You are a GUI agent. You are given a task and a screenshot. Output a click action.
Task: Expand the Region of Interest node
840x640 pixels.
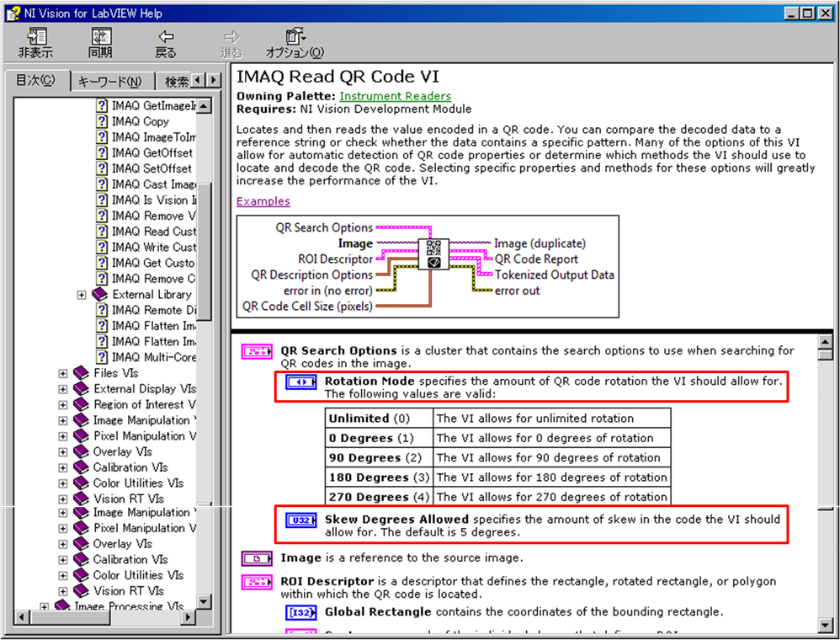[x=62, y=405]
